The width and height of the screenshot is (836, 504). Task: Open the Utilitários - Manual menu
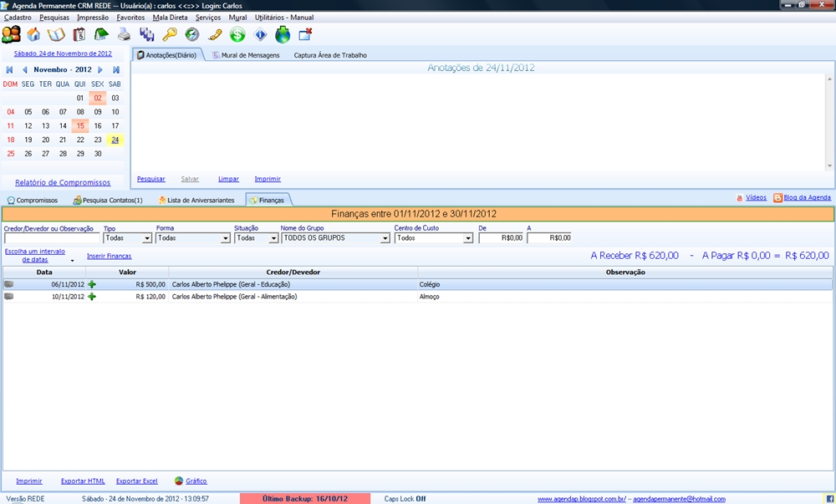284,18
